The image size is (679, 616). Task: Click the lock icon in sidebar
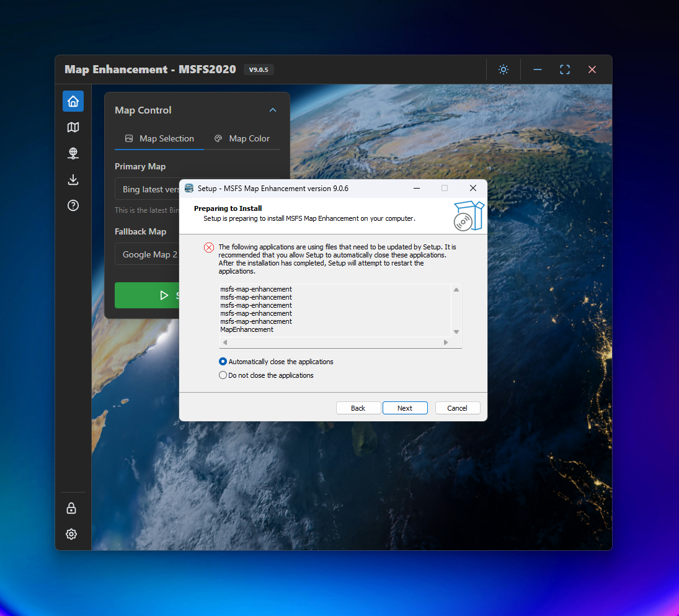71,508
